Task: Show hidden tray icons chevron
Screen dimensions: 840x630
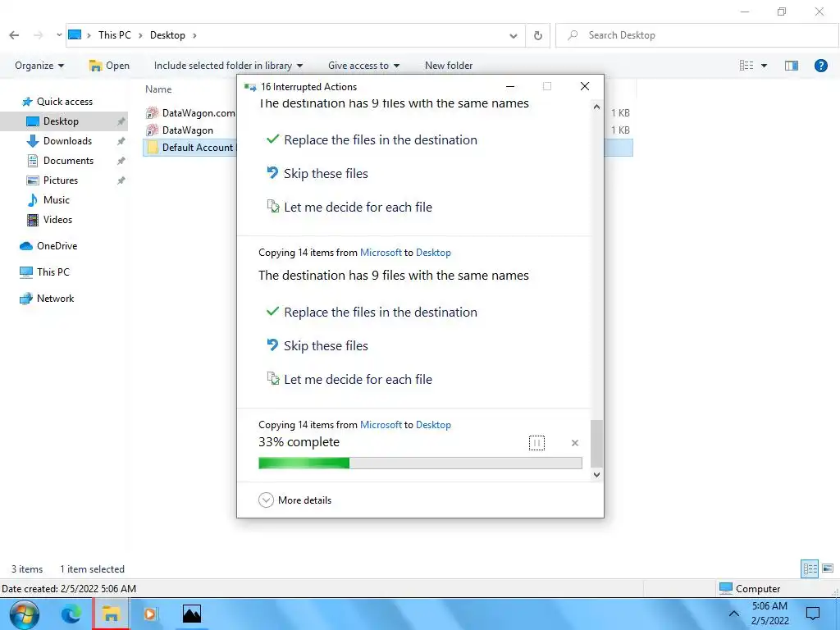Action: (x=734, y=614)
